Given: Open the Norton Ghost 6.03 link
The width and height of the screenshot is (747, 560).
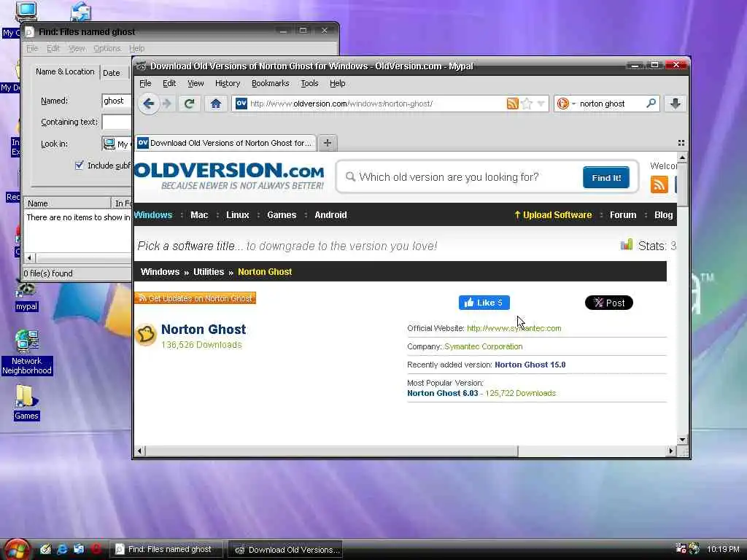Looking at the screenshot, I should point(442,393).
